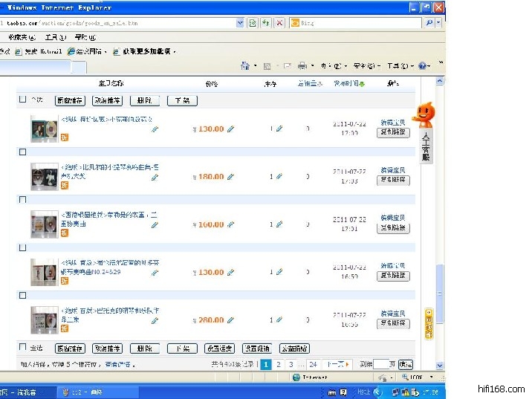Click the top 删除 button
This screenshot has height=399, width=532.
point(144,100)
